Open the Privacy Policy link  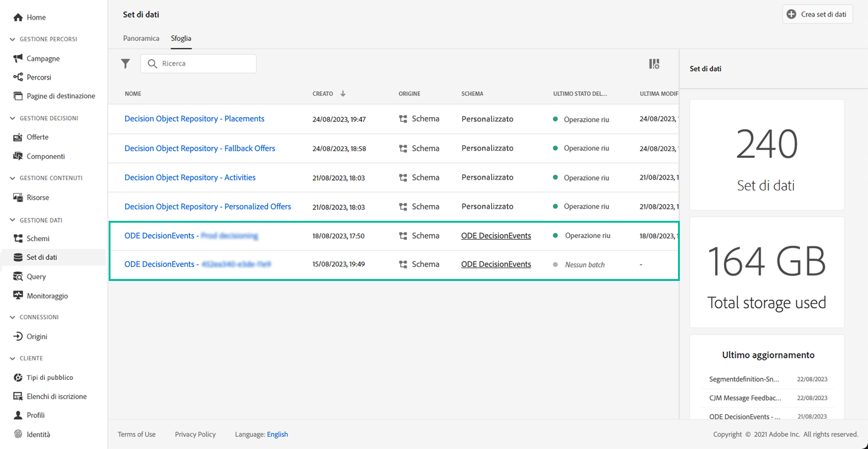coord(195,434)
